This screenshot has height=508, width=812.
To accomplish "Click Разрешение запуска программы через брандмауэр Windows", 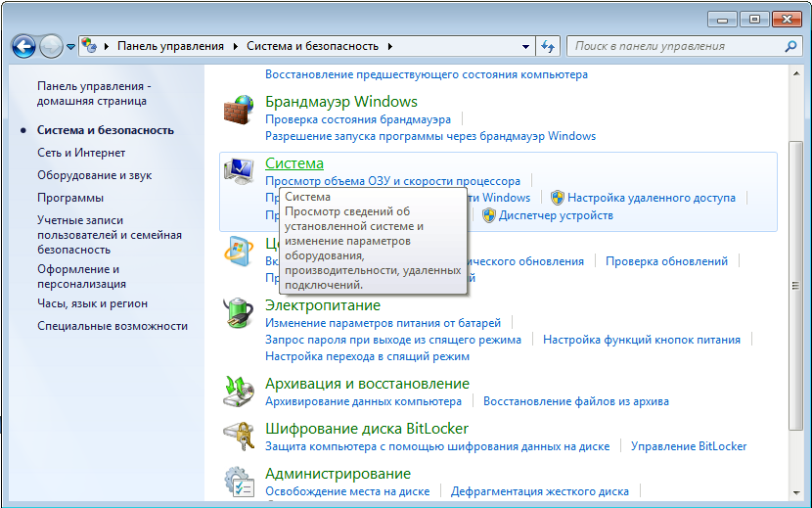I will click(430, 136).
